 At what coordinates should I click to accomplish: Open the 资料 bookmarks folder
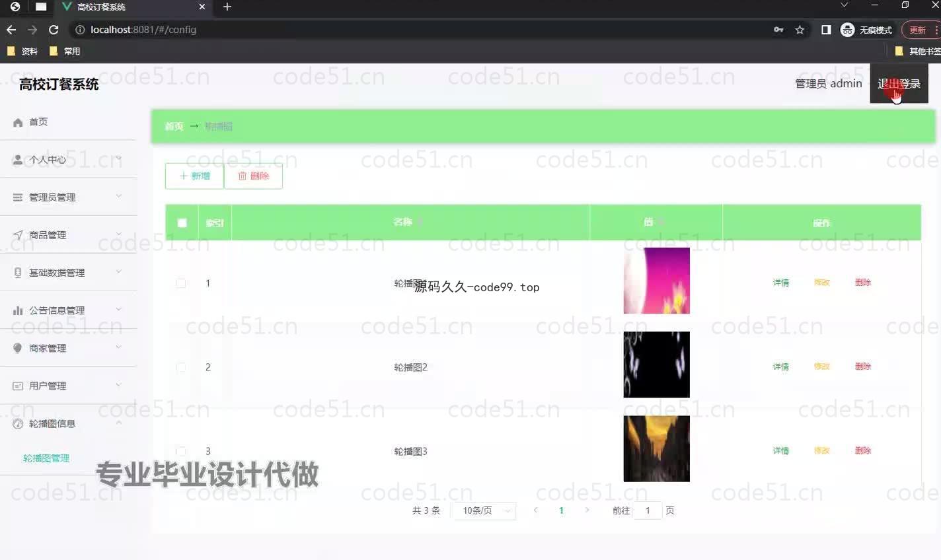tap(22, 51)
